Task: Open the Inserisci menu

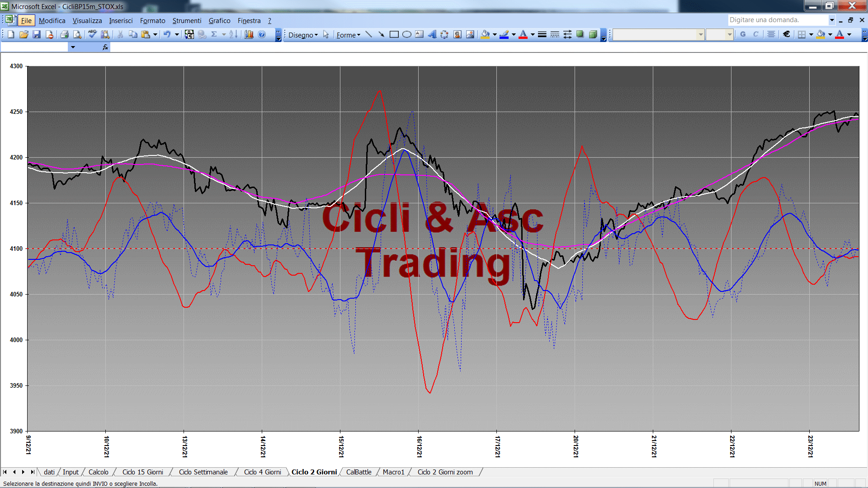Action: point(121,21)
